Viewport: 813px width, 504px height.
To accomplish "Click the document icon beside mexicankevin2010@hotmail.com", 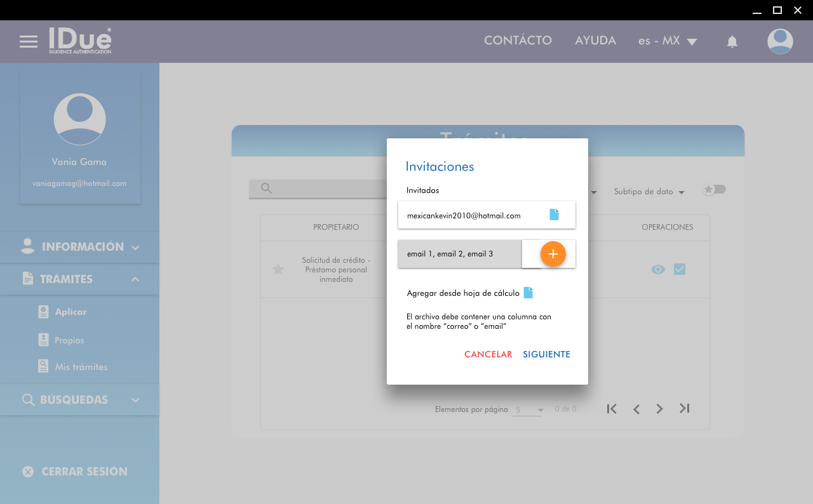I will point(554,215).
